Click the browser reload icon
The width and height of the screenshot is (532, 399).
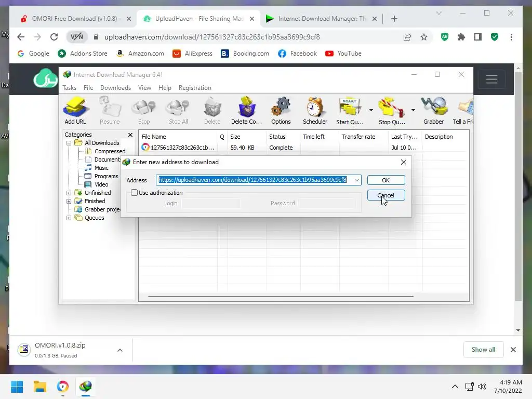coord(54,37)
